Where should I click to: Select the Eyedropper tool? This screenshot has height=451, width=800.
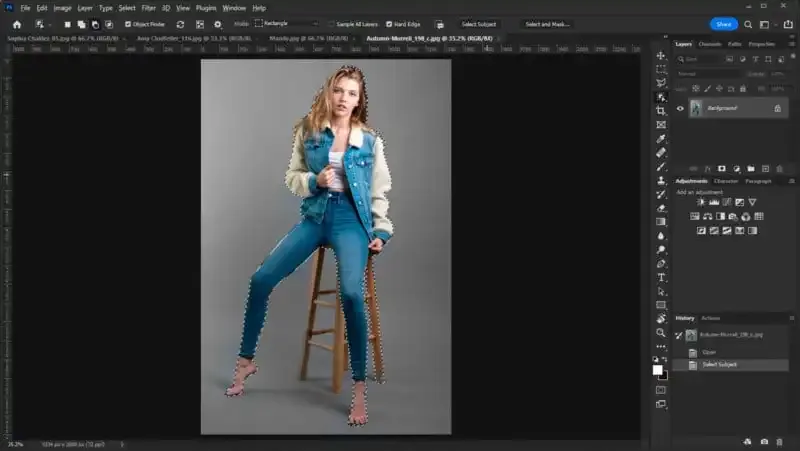coord(661,139)
